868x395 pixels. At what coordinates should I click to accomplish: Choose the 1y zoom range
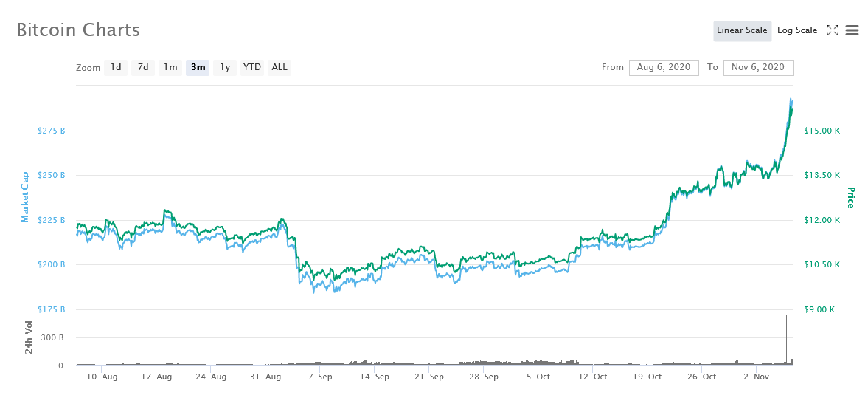click(225, 67)
